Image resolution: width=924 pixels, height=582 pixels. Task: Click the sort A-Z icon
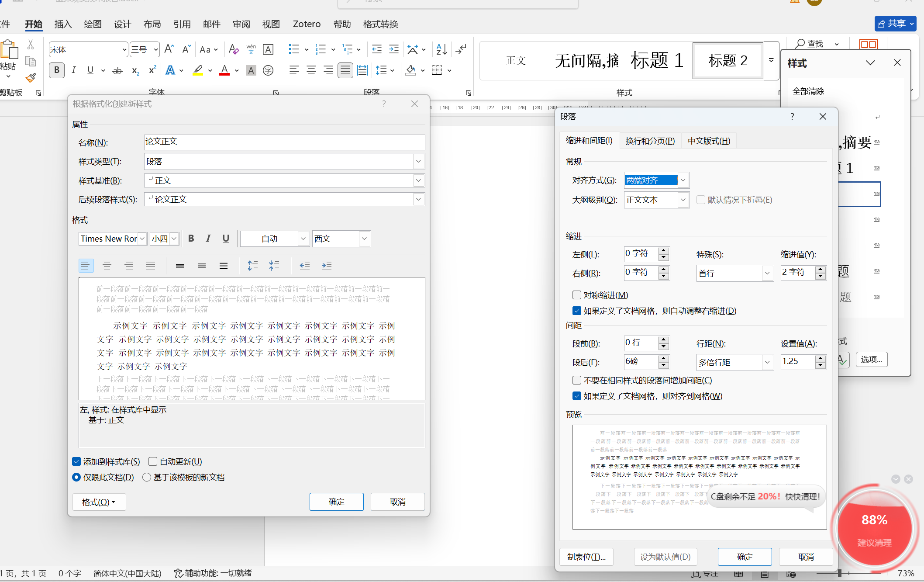click(x=441, y=49)
